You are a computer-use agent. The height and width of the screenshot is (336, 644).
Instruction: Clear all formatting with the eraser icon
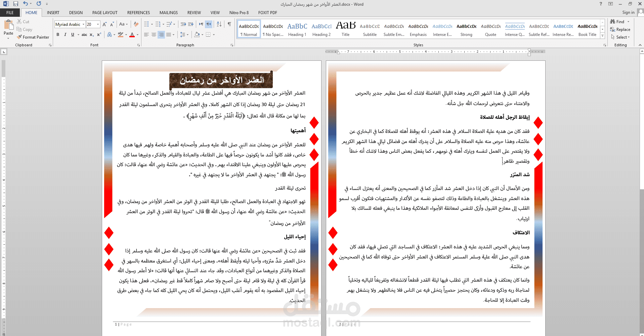136,25
